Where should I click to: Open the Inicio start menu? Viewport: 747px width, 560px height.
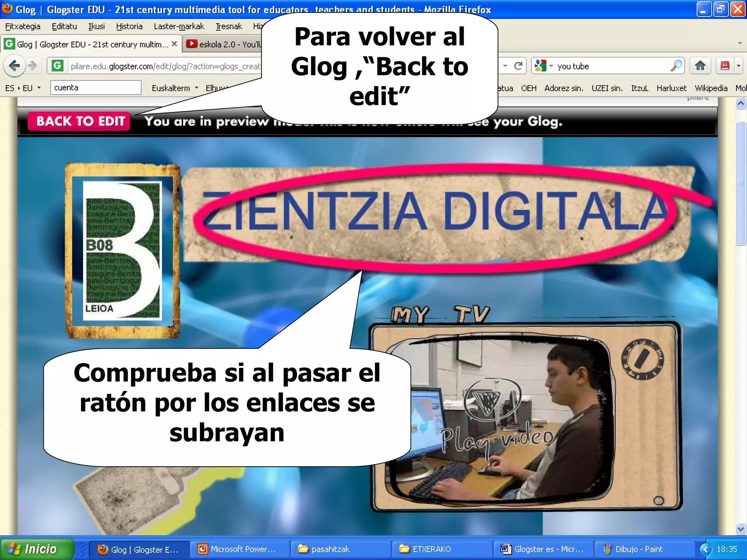click(36, 549)
